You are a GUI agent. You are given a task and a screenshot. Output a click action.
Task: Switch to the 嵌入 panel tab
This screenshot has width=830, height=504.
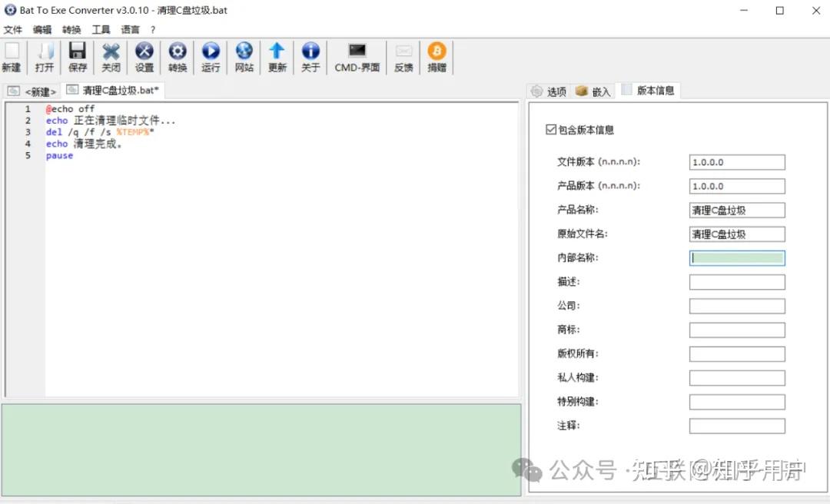(x=593, y=91)
